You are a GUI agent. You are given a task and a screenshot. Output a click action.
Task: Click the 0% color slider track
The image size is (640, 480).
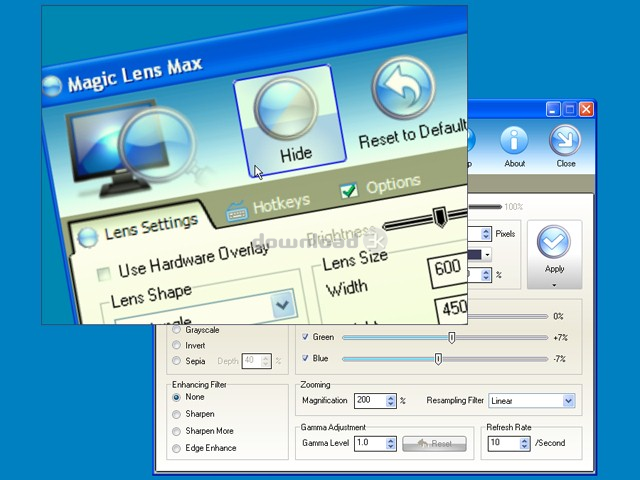(x=508, y=316)
